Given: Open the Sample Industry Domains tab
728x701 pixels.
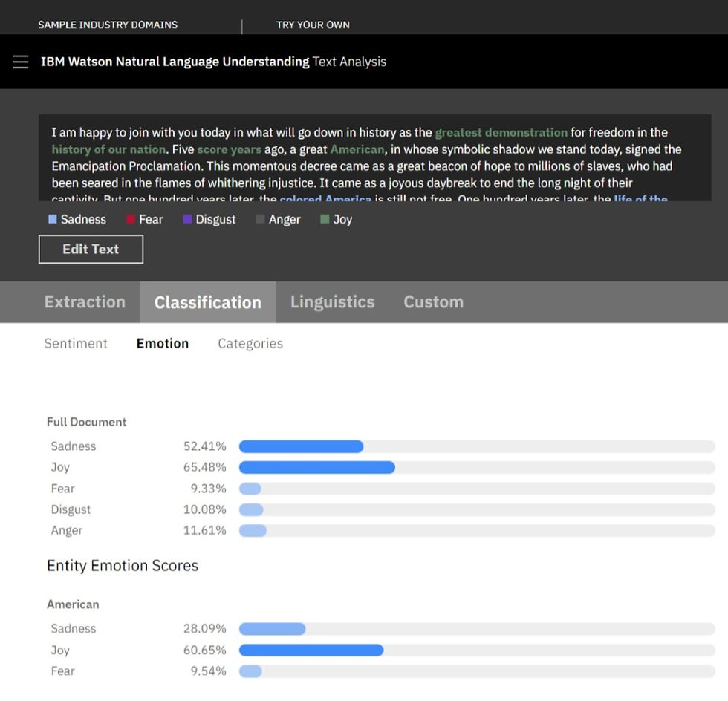Looking at the screenshot, I should [108, 25].
